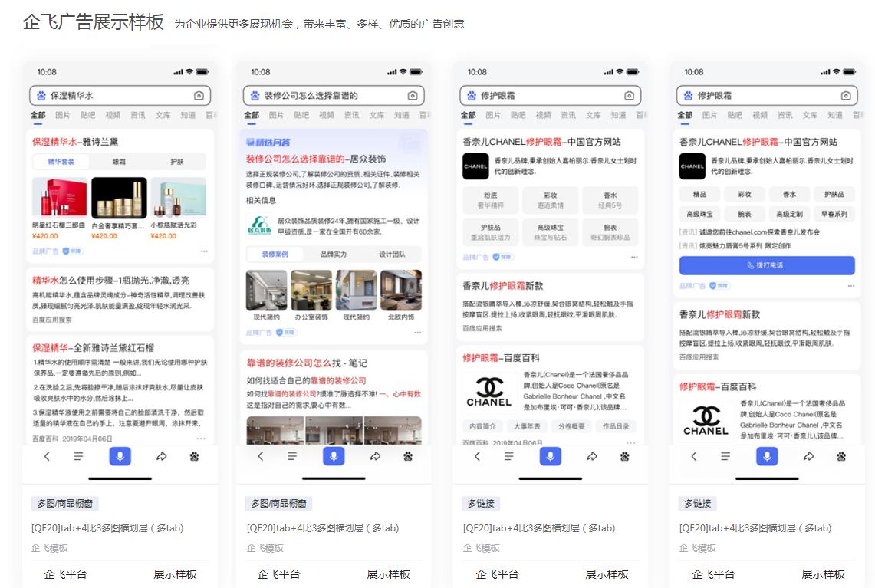
Task: Open the 诚邀您前往chanel.com探索香奈儿发布会 link
Action: click(x=749, y=232)
